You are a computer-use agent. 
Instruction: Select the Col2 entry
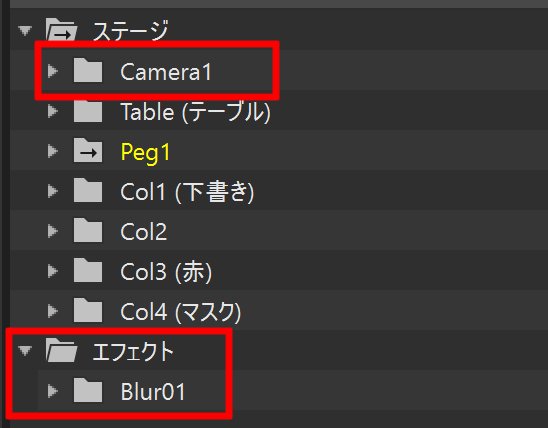pyautogui.click(x=144, y=232)
